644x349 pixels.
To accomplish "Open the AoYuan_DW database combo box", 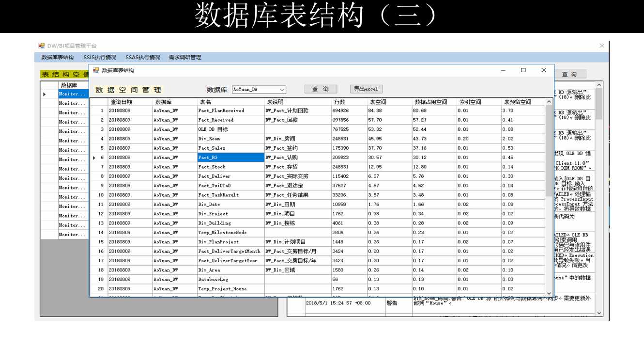I will click(259, 90).
